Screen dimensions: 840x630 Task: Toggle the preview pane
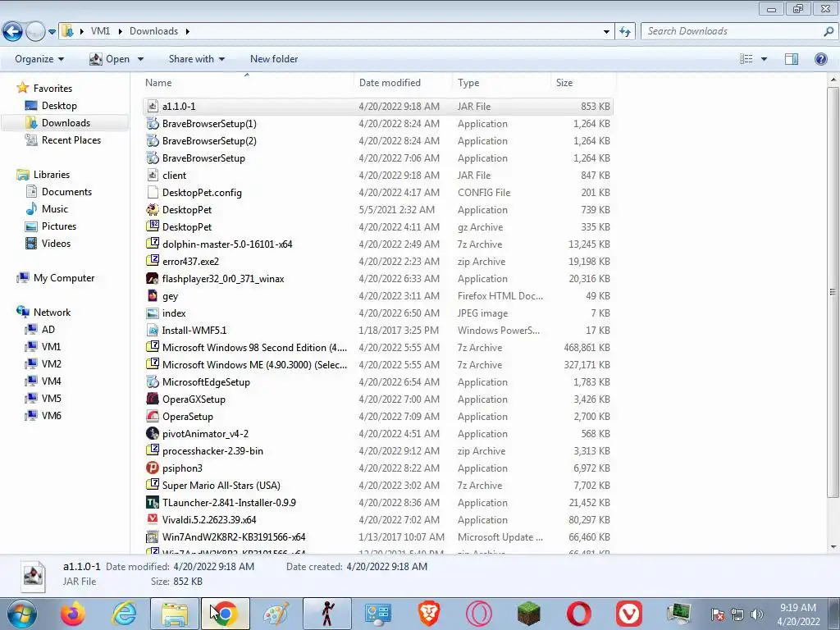tap(792, 59)
